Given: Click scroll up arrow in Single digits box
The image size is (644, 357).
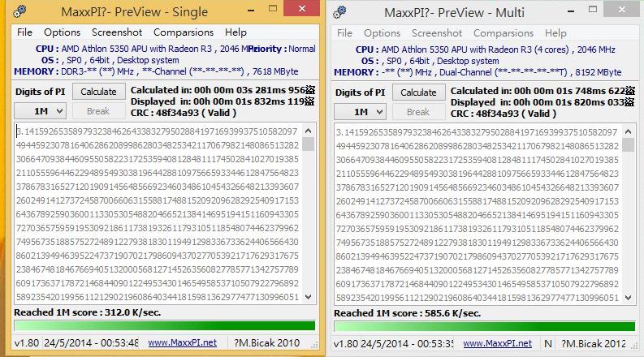Looking at the screenshot, I should 309,131.
